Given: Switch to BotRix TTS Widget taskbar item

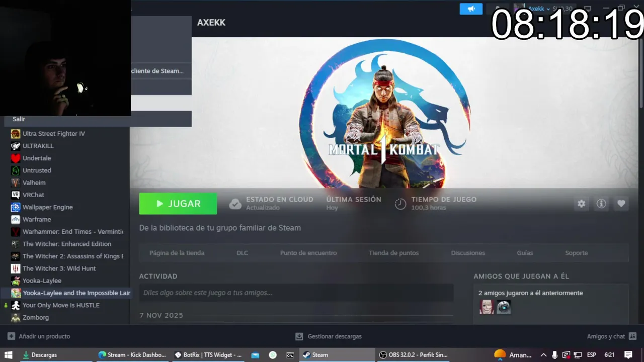Looking at the screenshot, I should click(208, 354).
